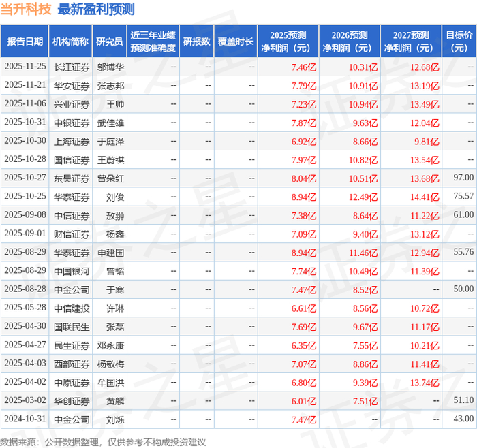The height and width of the screenshot is (448, 477).
Task: Select the 61.00 target price
Action: (x=463, y=214)
